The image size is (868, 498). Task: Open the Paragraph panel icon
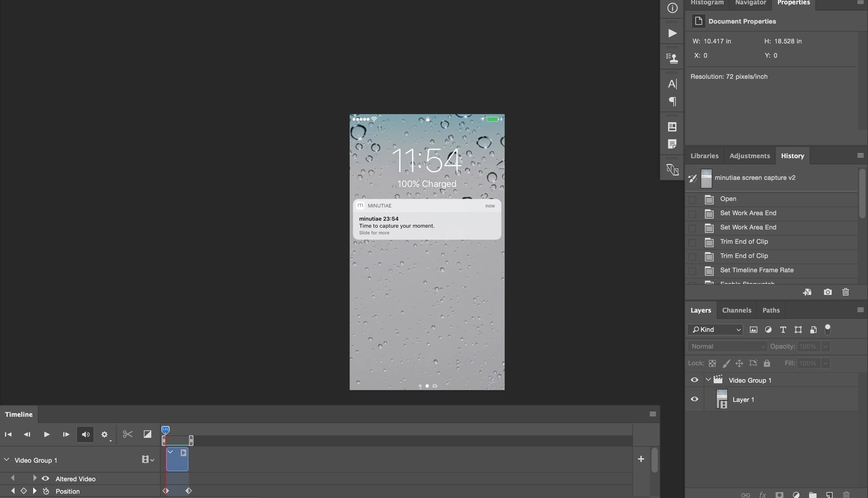tap(672, 101)
